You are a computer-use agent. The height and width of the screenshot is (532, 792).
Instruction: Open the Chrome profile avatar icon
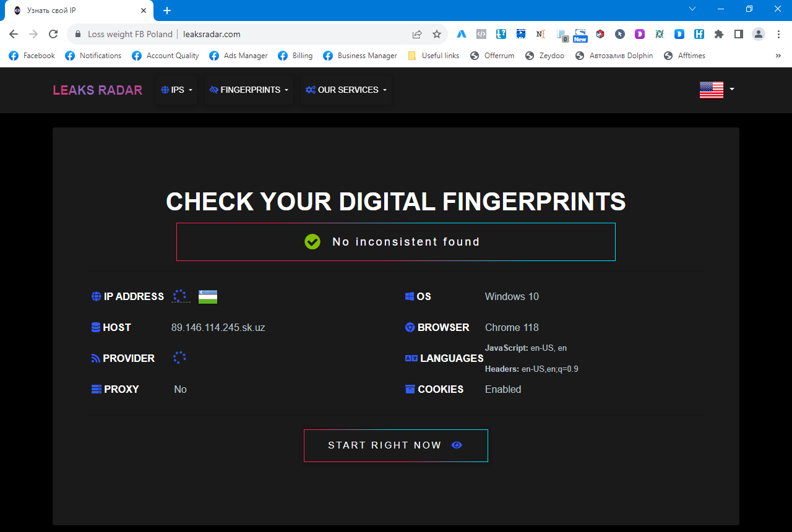(758, 34)
